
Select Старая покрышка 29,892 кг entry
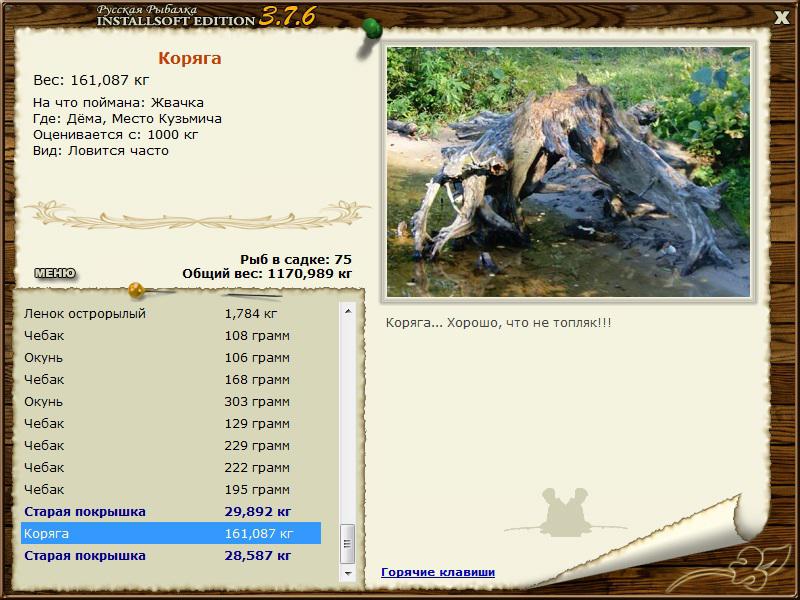(171, 511)
